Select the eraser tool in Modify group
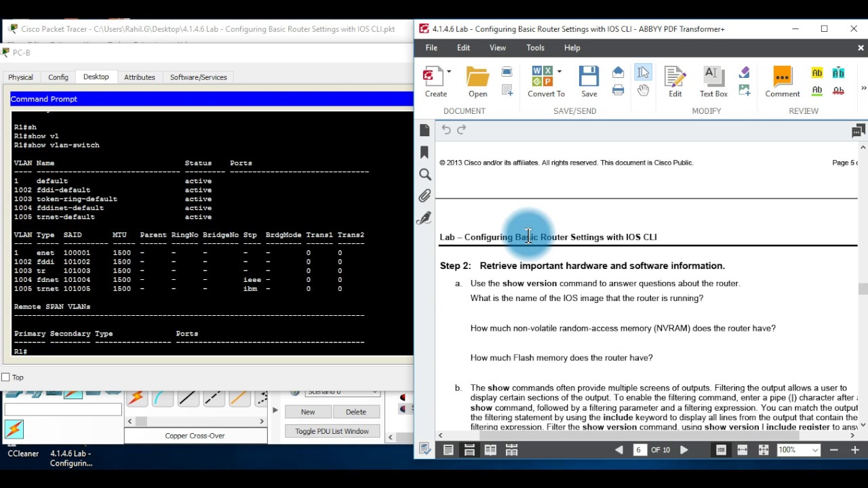The width and height of the screenshot is (868, 488). pyautogui.click(x=745, y=72)
